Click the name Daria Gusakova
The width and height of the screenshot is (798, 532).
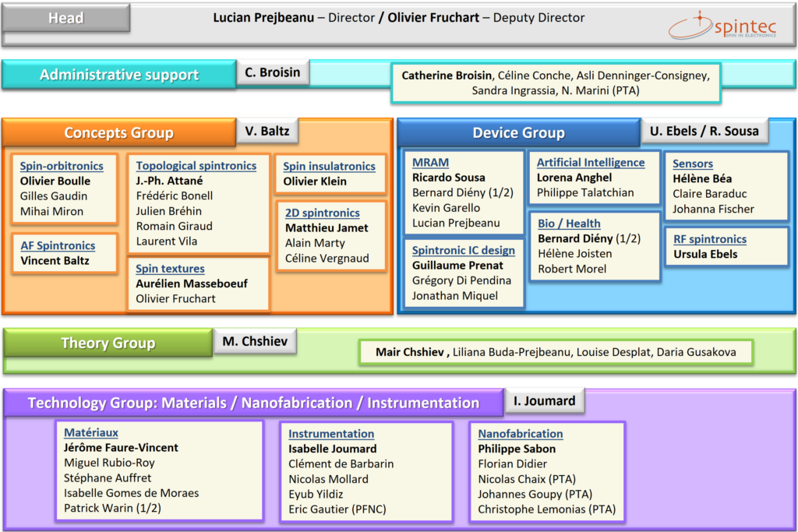tap(696, 352)
